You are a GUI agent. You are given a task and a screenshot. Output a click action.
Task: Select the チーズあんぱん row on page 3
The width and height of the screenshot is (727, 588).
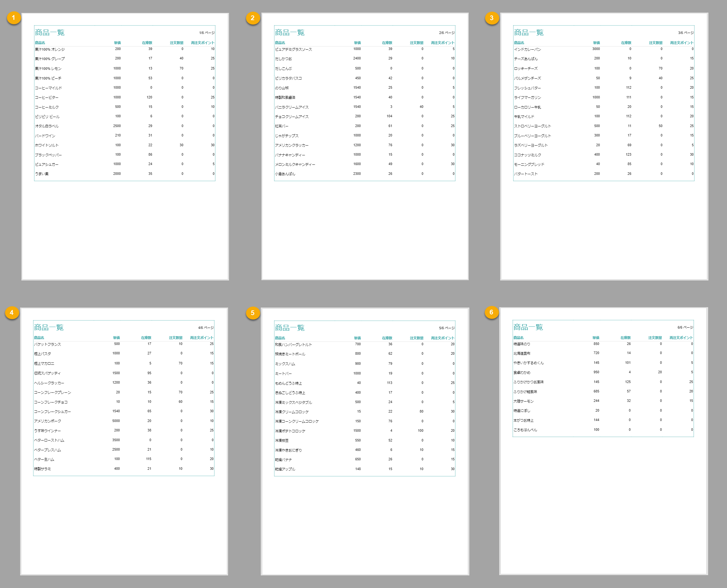tap(526, 58)
